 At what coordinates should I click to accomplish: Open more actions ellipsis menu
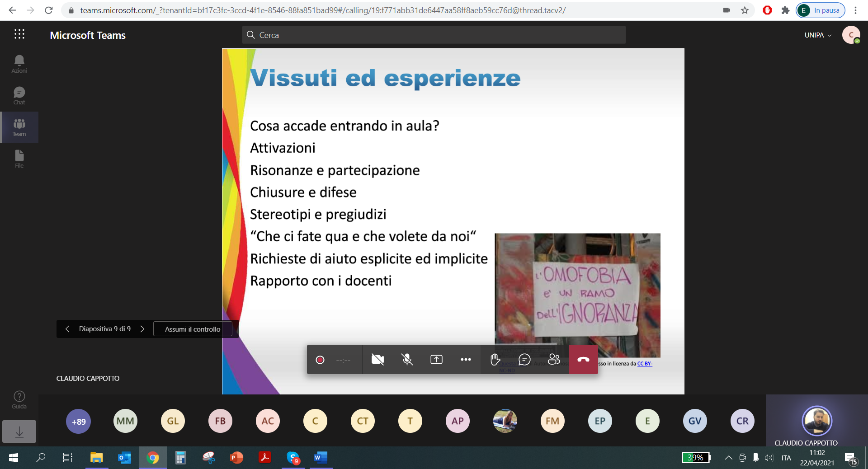coord(466,360)
